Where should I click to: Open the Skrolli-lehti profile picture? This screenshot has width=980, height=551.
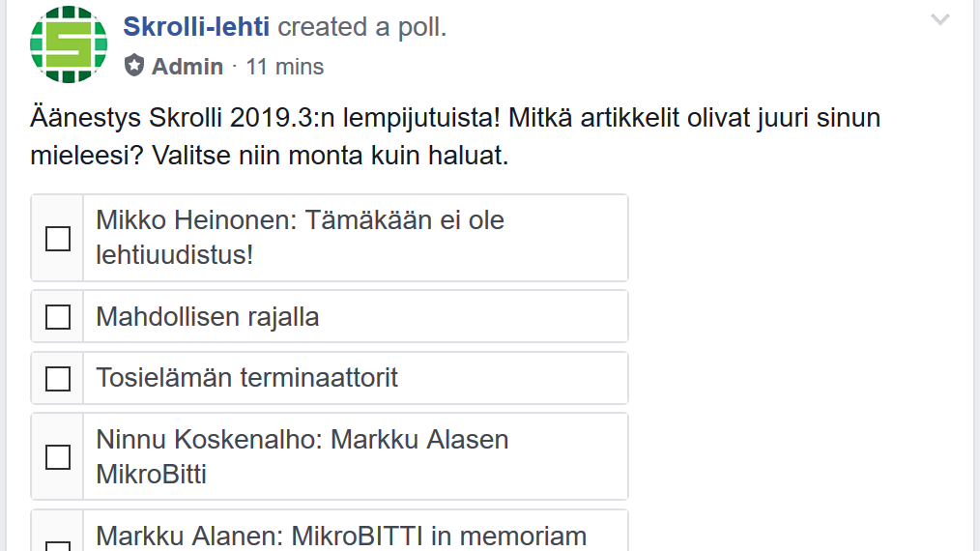pos(69,44)
